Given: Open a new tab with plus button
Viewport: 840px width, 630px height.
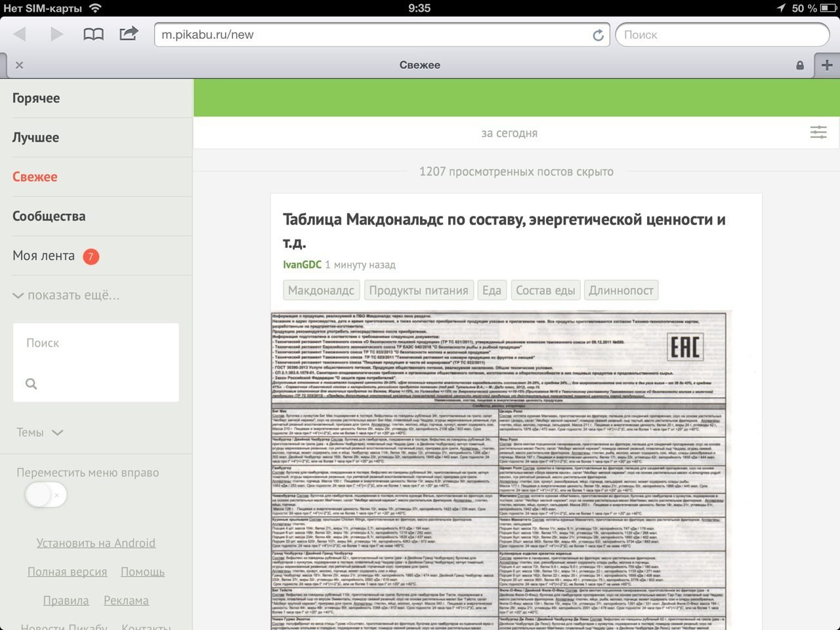Looking at the screenshot, I should click(827, 65).
